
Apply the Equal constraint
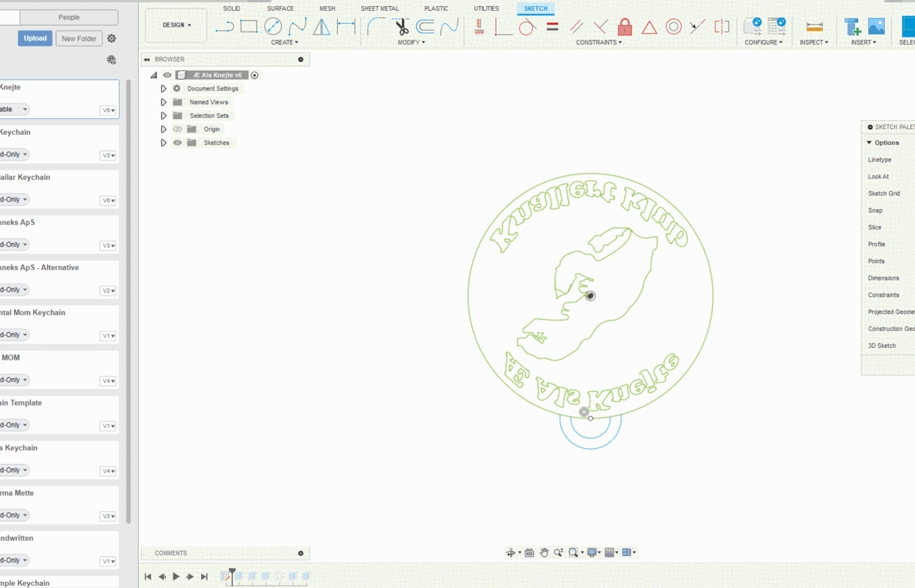tap(552, 26)
